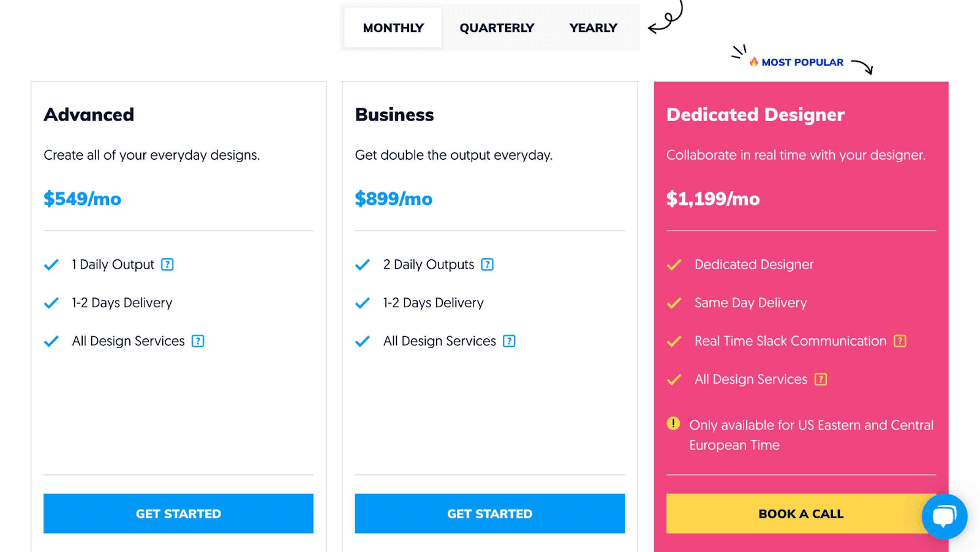
Task: Open Business plan All Design Services help icon
Action: click(x=509, y=341)
